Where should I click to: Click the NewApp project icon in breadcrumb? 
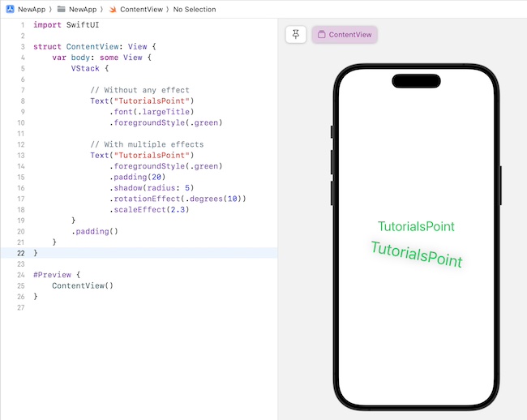[x=11, y=8]
